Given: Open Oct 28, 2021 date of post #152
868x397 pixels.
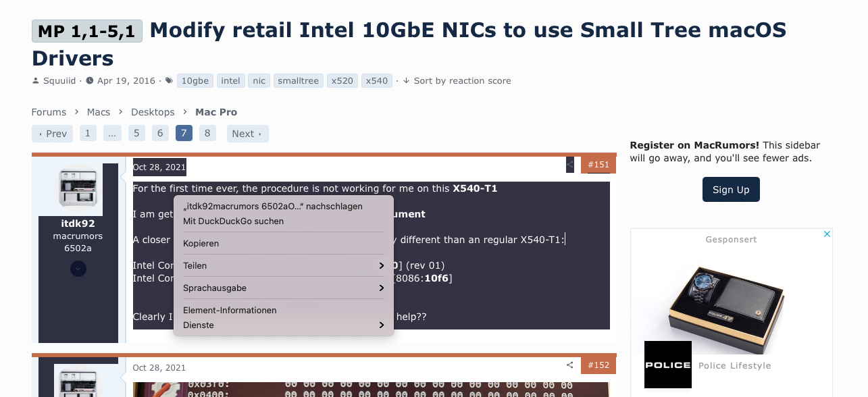Looking at the screenshot, I should [x=159, y=368].
